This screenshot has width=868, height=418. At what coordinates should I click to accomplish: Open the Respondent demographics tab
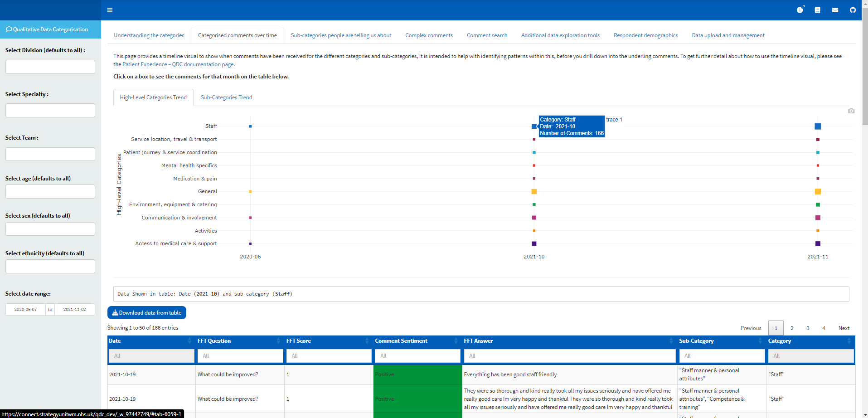click(x=645, y=35)
